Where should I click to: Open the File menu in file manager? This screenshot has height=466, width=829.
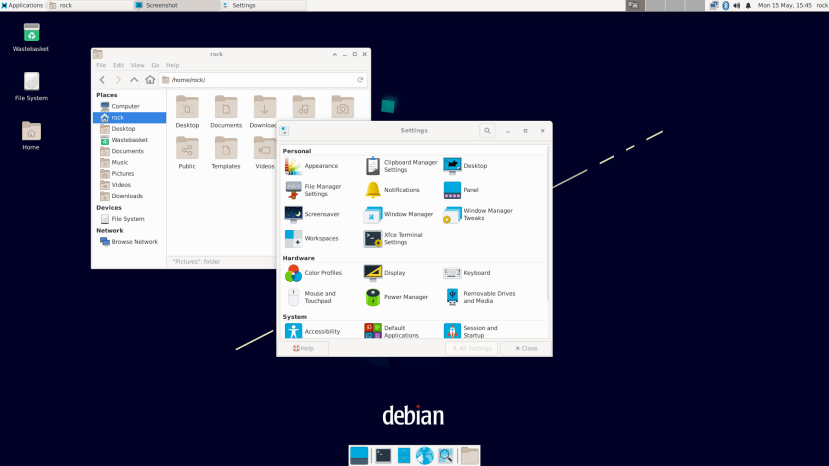[101, 66]
